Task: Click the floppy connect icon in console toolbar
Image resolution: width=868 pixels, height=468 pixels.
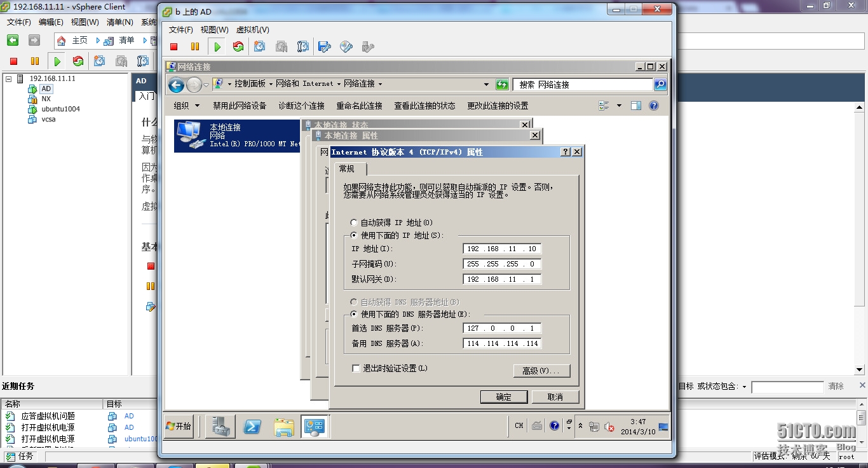Action: (x=325, y=46)
